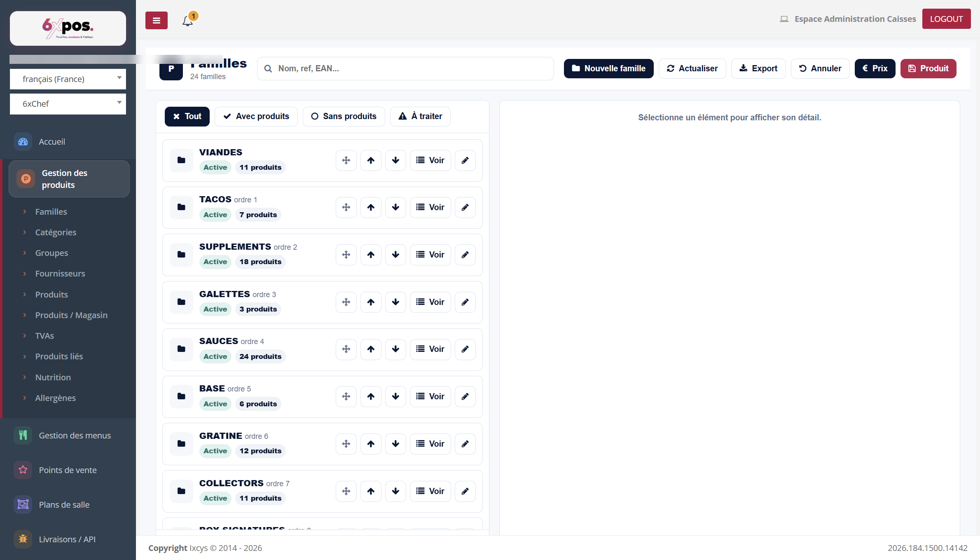
Task: Filter by À traiter
Action: click(x=420, y=117)
